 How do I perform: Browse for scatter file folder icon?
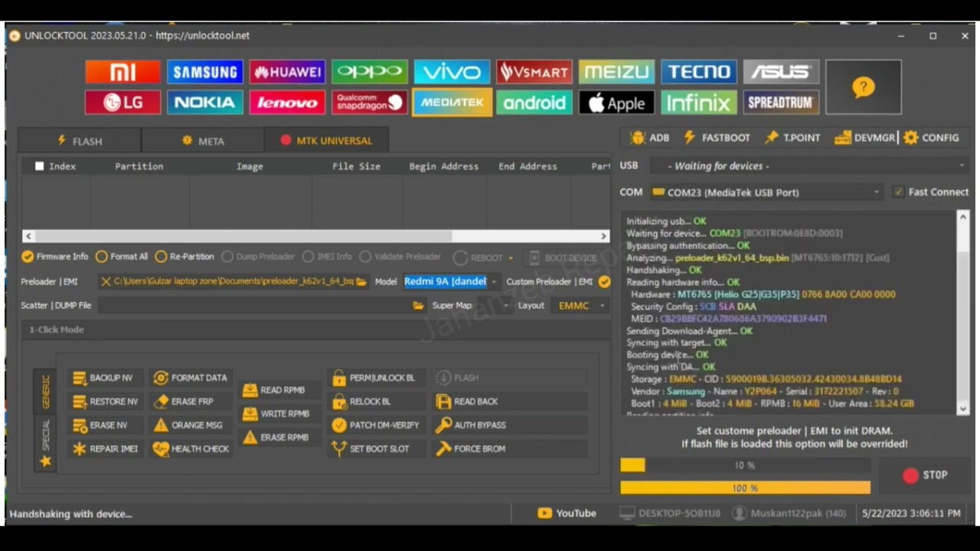418,305
